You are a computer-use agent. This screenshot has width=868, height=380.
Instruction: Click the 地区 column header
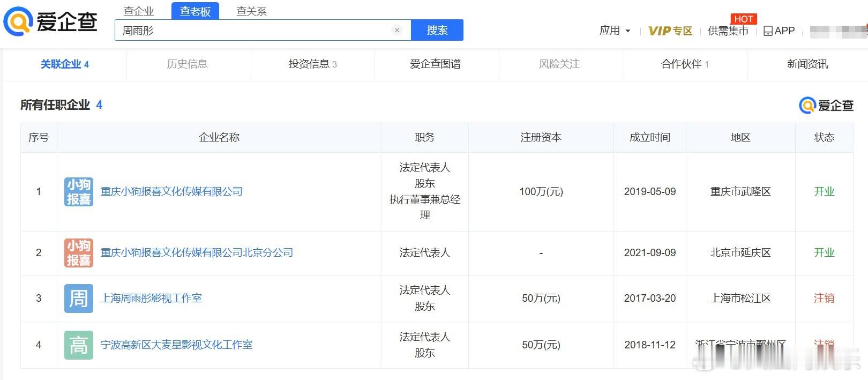[740, 138]
